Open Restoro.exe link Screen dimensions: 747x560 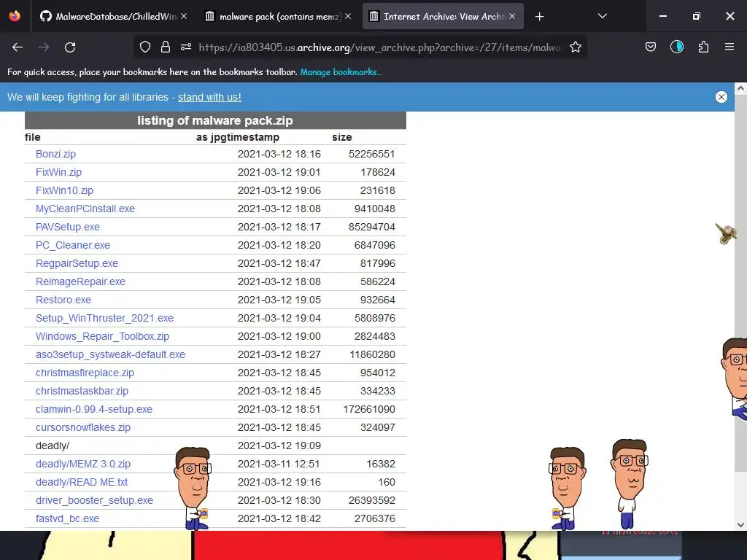pos(63,300)
